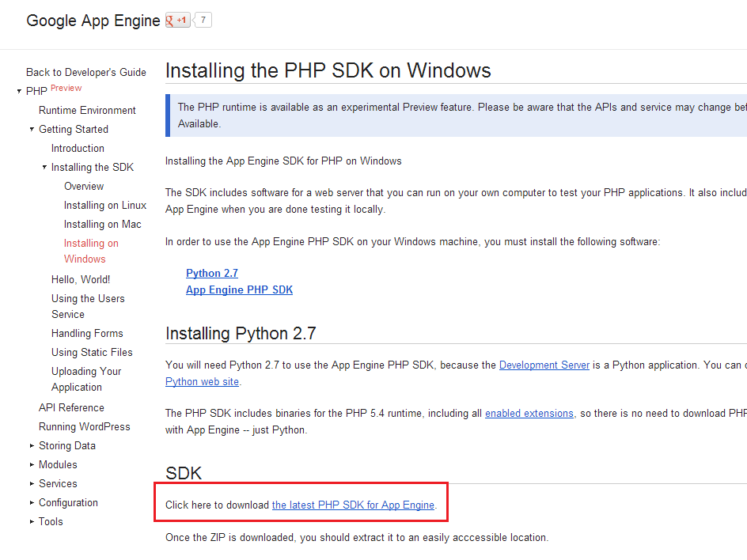Select Installing on Windows item
The height and width of the screenshot is (560, 747).
pyautogui.click(x=92, y=251)
